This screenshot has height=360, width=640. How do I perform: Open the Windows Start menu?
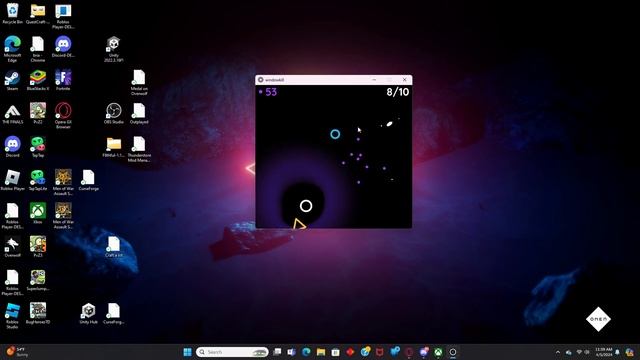187,352
